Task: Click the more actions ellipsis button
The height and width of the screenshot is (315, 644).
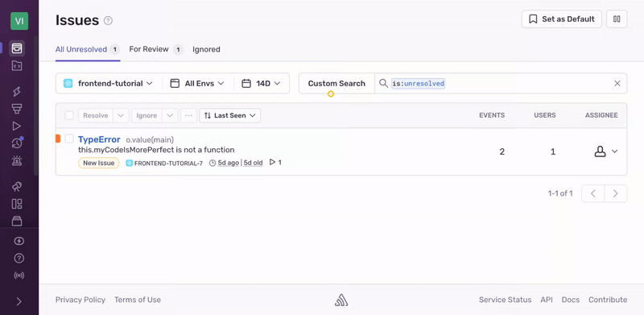Action: point(188,115)
